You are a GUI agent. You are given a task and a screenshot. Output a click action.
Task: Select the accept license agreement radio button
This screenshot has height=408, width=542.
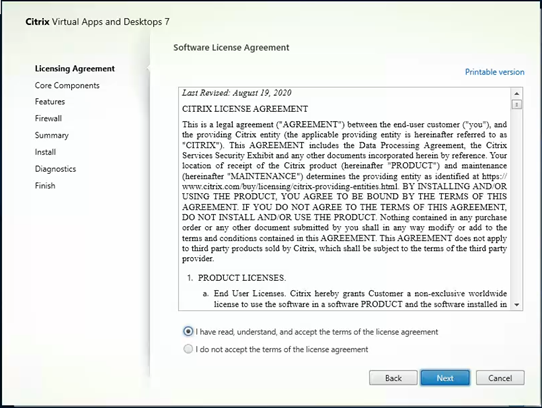coord(188,332)
